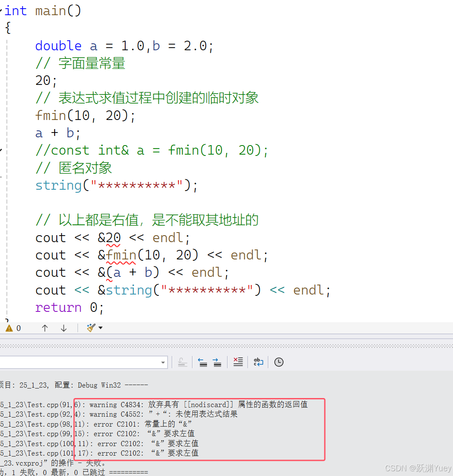Click the warning C4834 output line

point(154,405)
